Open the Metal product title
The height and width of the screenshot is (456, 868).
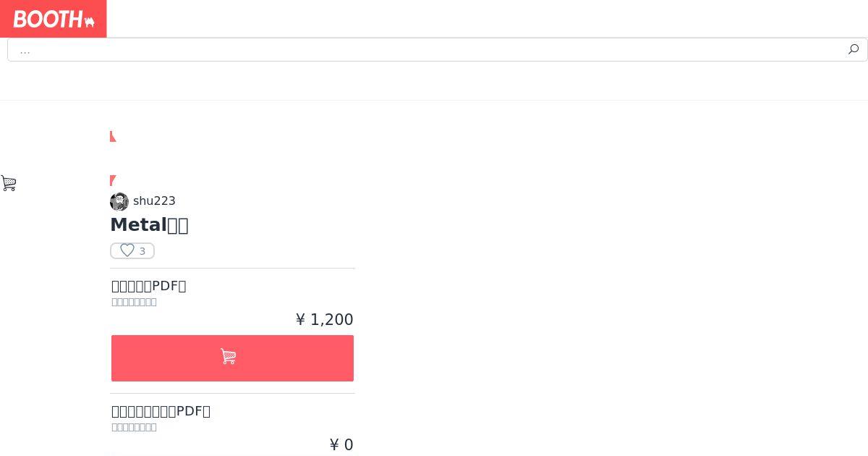tap(149, 225)
